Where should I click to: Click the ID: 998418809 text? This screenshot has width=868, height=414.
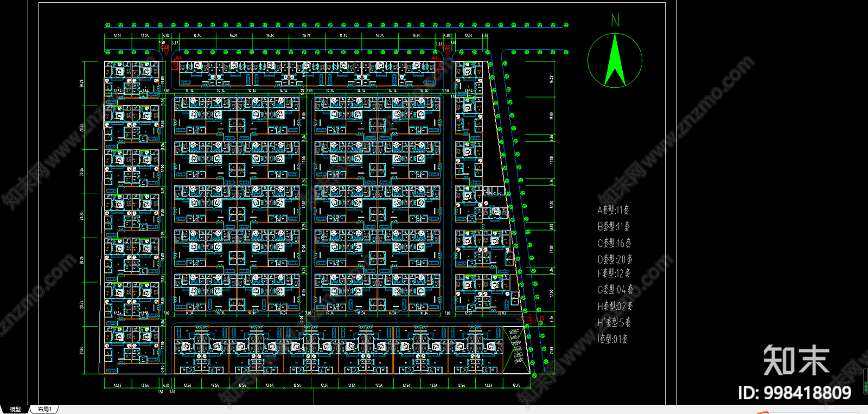coord(795,393)
